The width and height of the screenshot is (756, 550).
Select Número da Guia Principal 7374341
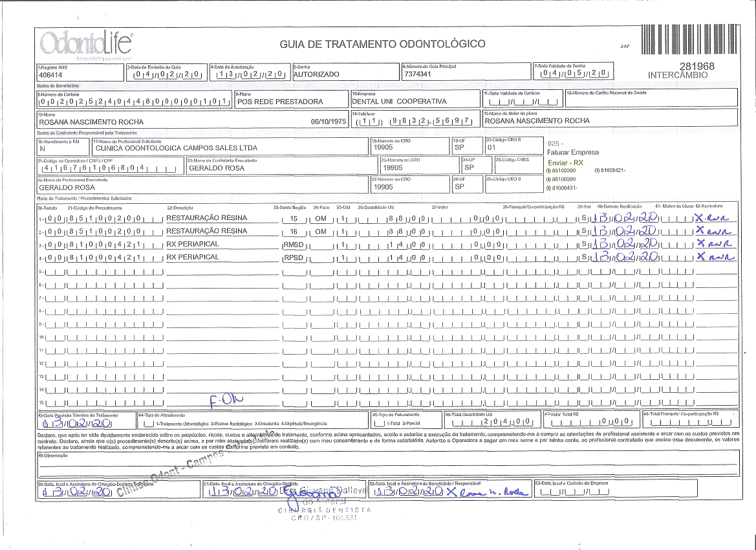tap(418, 74)
